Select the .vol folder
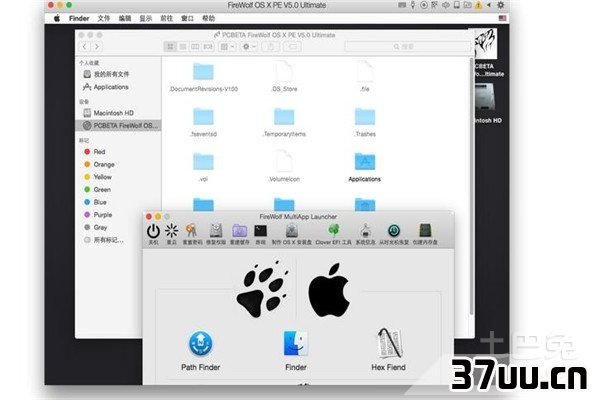 click(x=203, y=162)
